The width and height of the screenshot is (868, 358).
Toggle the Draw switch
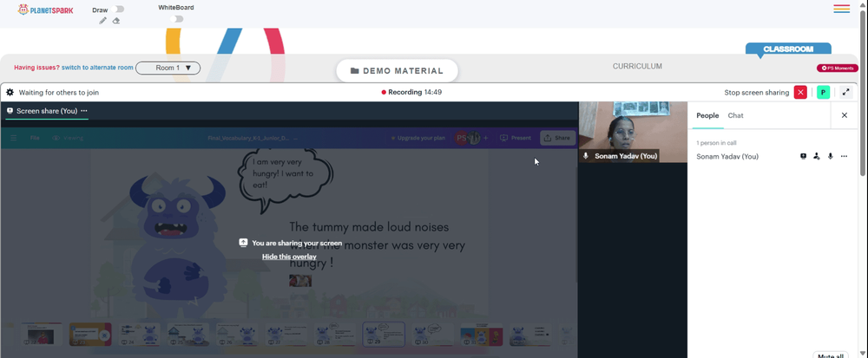pyautogui.click(x=117, y=10)
